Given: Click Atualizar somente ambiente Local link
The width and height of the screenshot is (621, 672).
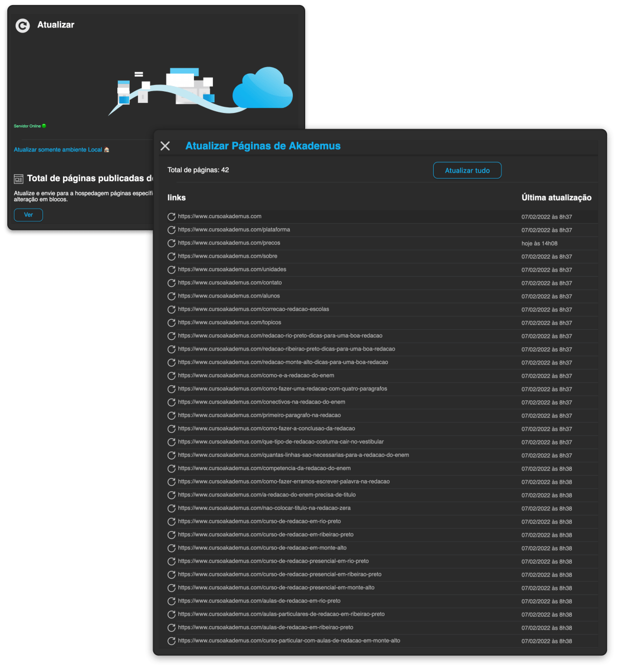Looking at the screenshot, I should [x=61, y=150].
